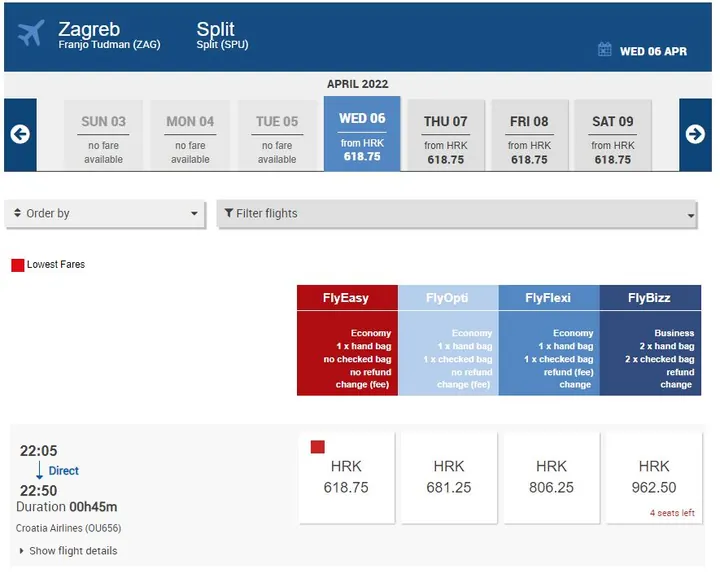The height and width of the screenshot is (578, 720).
Task: Click the Direct flight link
Action: [x=63, y=471]
